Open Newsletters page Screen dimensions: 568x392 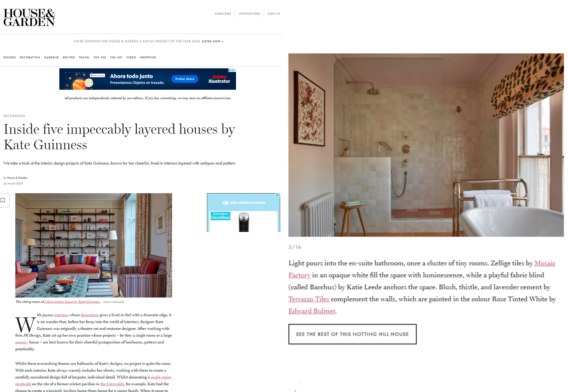(249, 14)
